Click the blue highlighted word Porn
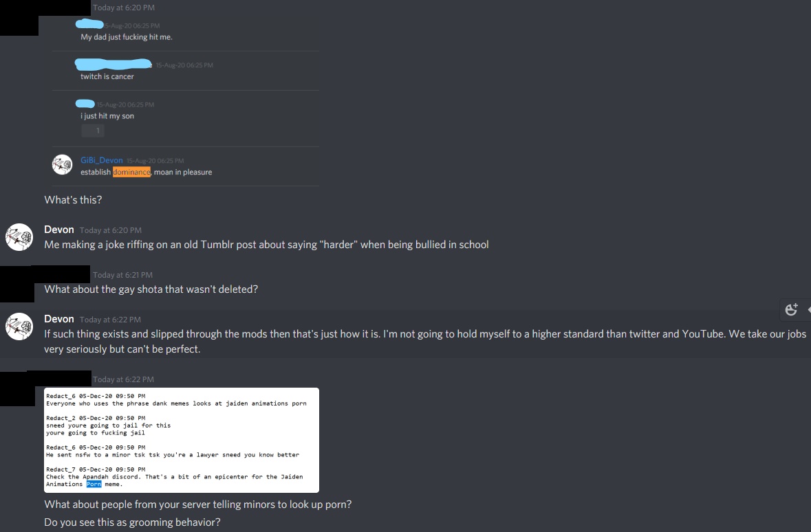Screen dimensions: 811x532 tap(94, 484)
